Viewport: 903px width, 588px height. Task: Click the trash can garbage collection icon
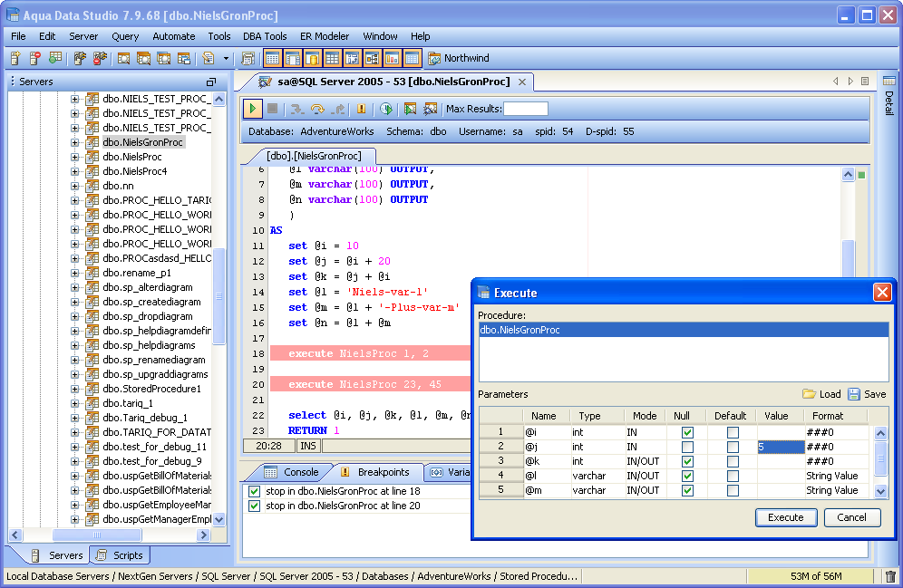pos(890,576)
